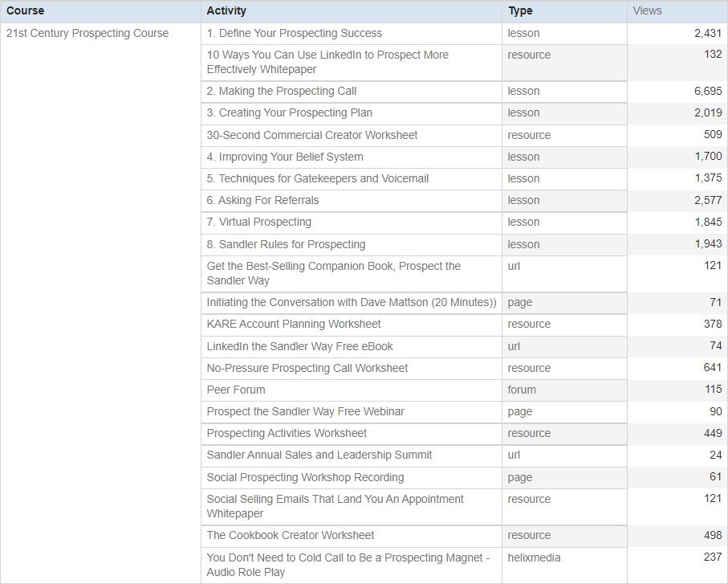Open KARE Account Planning Worksheet

pos(294,324)
